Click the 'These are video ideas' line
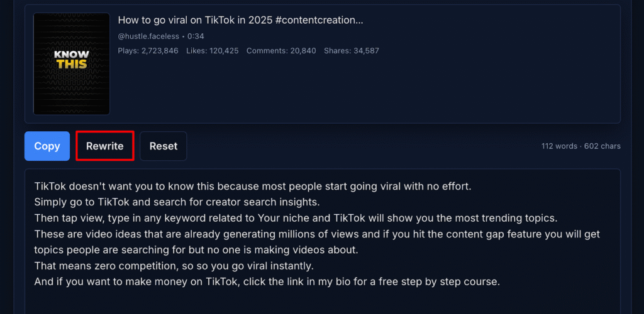This screenshot has height=314, width=644. (x=317, y=234)
